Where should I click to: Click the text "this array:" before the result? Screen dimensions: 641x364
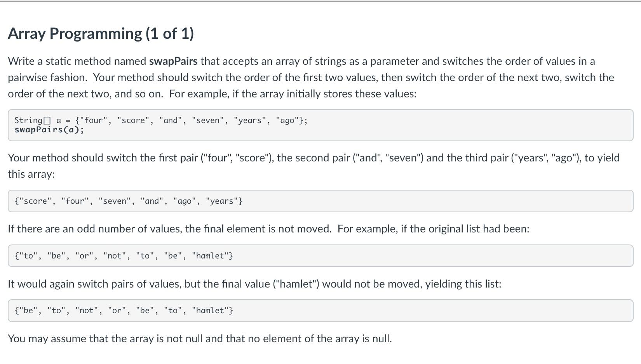[31, 174]
